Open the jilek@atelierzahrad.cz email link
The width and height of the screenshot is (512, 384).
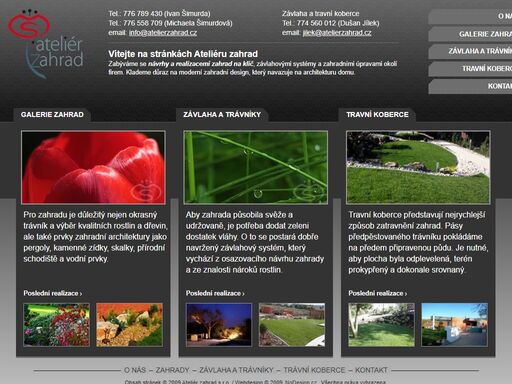(x=337, y=33)
